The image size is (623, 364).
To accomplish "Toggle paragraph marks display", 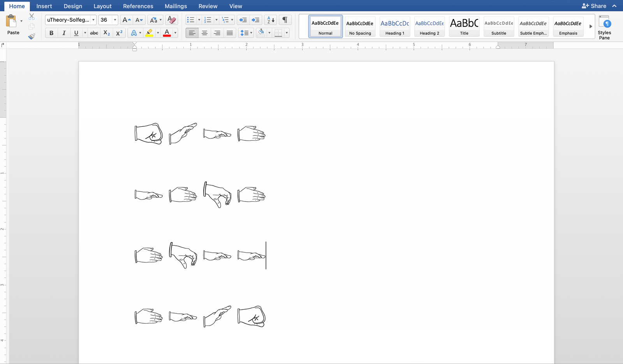I will [x=285, y=20].
